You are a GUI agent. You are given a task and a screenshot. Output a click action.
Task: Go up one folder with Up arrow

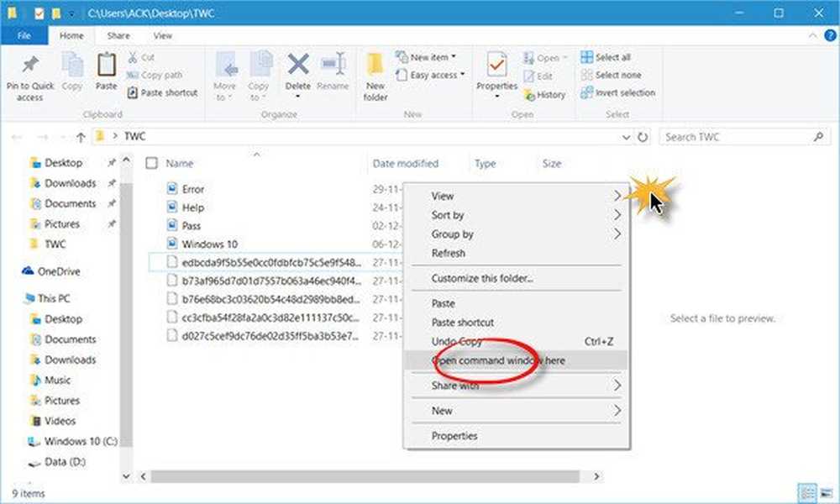tap(81, 137)
